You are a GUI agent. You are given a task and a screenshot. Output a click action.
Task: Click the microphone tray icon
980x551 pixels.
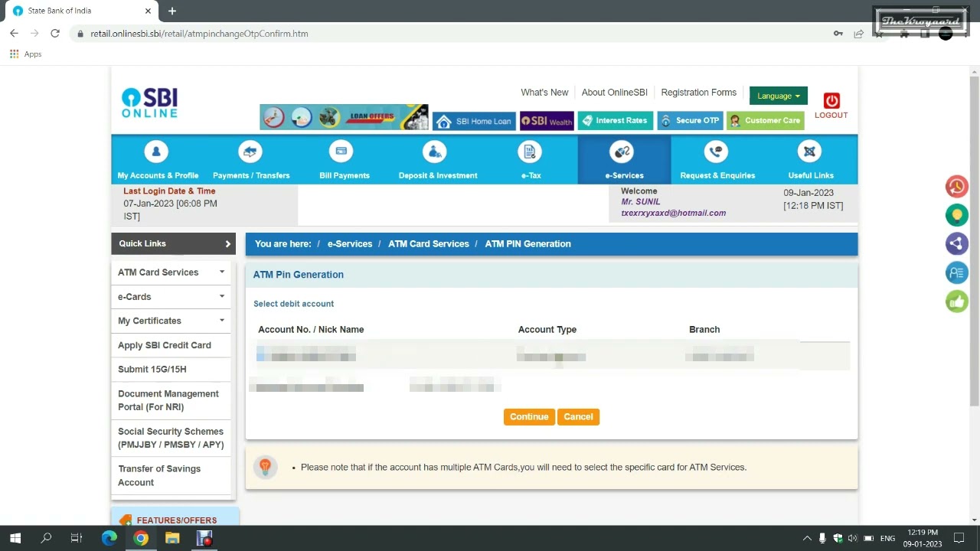[822, 539]
